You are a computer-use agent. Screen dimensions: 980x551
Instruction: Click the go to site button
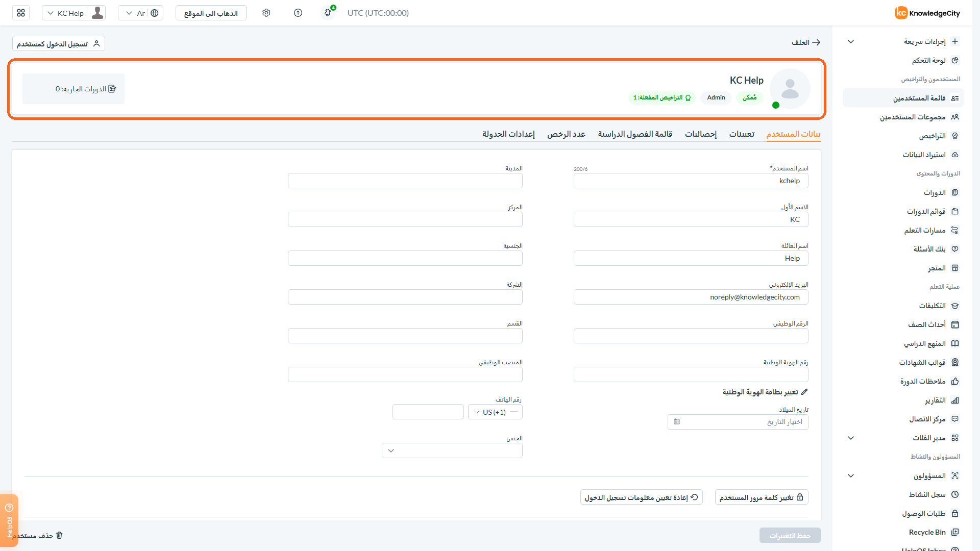tap(211, 13)
